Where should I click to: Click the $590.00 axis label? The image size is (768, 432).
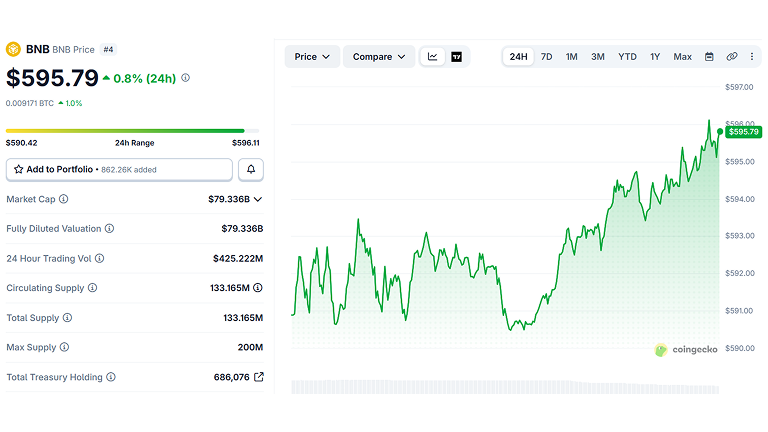pos(740,348)
